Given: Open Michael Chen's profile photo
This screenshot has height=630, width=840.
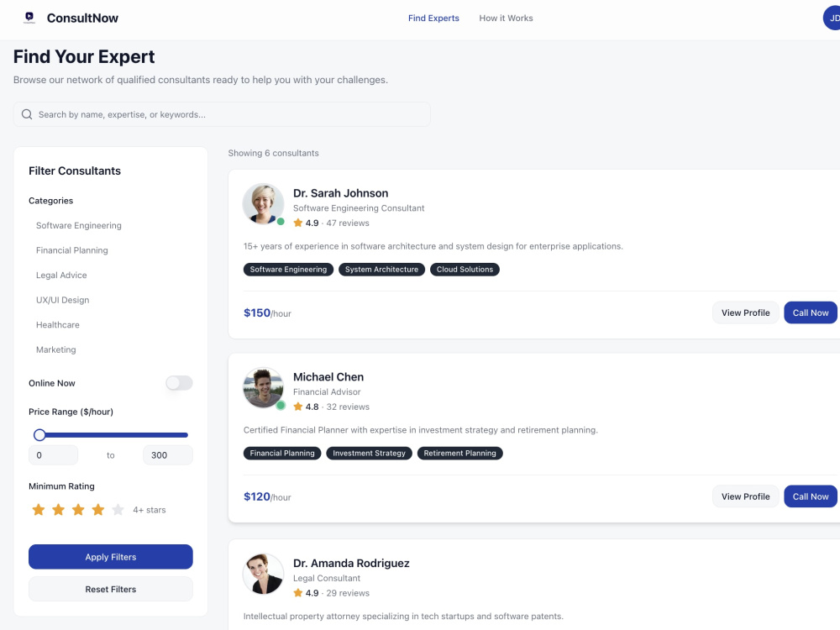Looking at the screenshot, I should 263,388.
